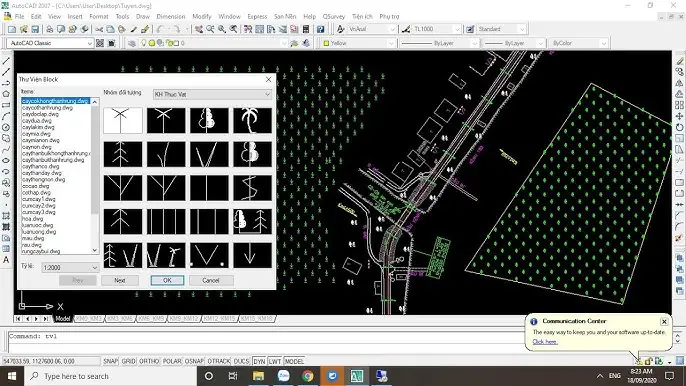Open the Express menu

click(x=257, y=17)
